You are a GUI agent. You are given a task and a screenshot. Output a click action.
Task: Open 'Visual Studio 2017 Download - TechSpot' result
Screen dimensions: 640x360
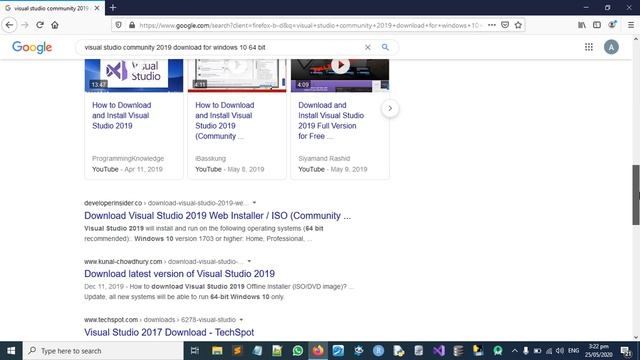169,332
